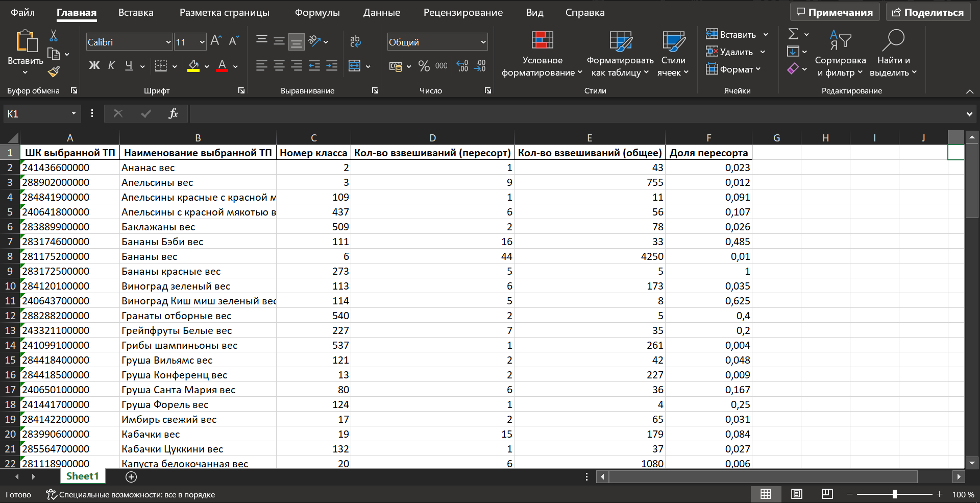This screenshot has width=980, height=503.
Task: Open Conditional Formatting (Условное форматирование)
Action: tap(542, 53)
